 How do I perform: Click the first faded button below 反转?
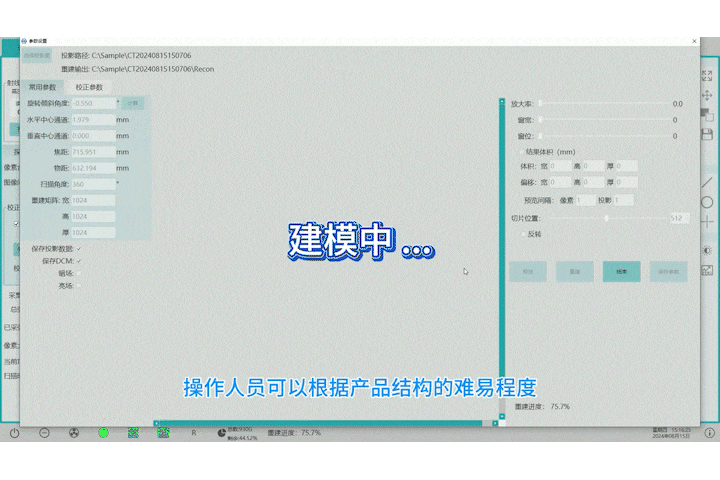pyautogui.click(x=528, y=271)
